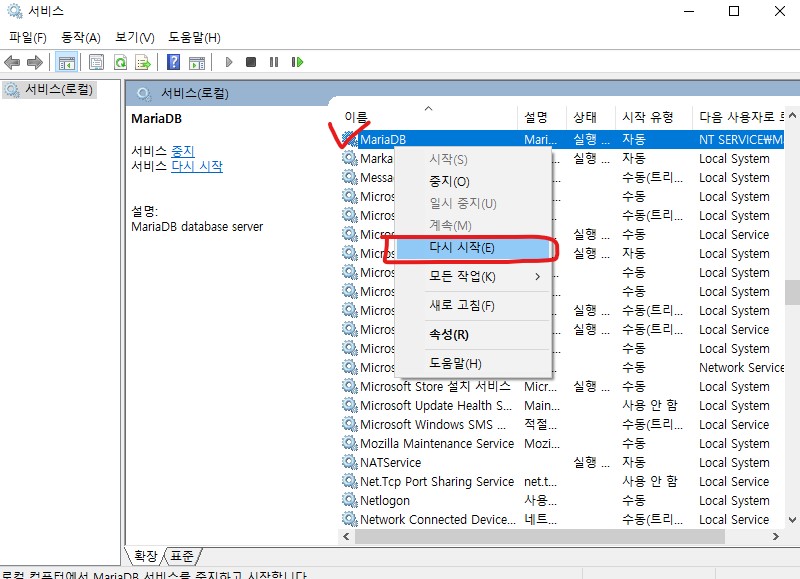Select Net.Tcp Port Sharing Service row

pos(562,481)
